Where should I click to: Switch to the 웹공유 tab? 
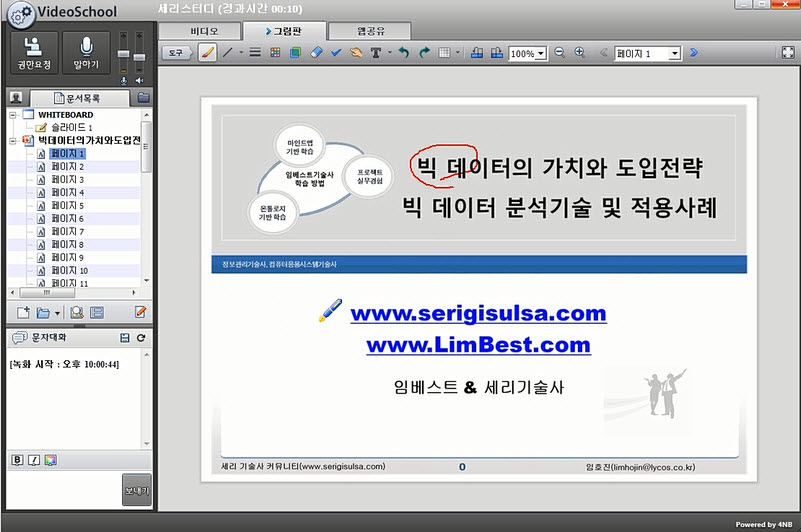pyautogui.click(x=370, y=31)
